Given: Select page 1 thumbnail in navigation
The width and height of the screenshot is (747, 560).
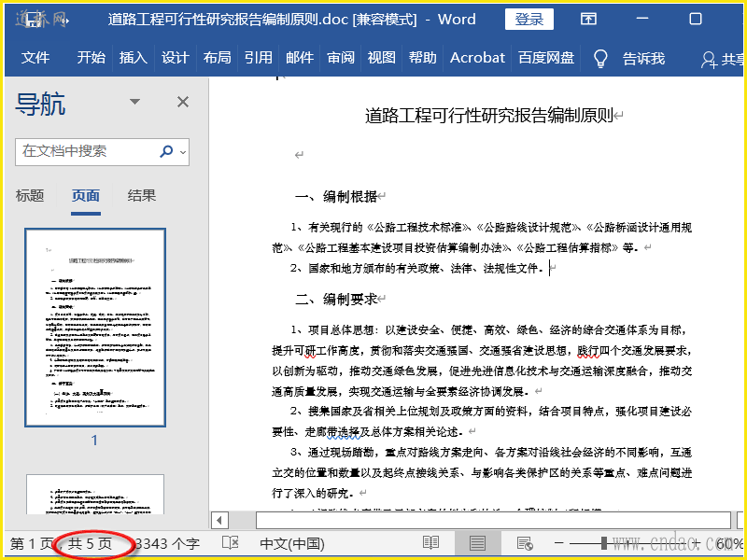Looking at the screenshot, I should click(x=94, y=326).
